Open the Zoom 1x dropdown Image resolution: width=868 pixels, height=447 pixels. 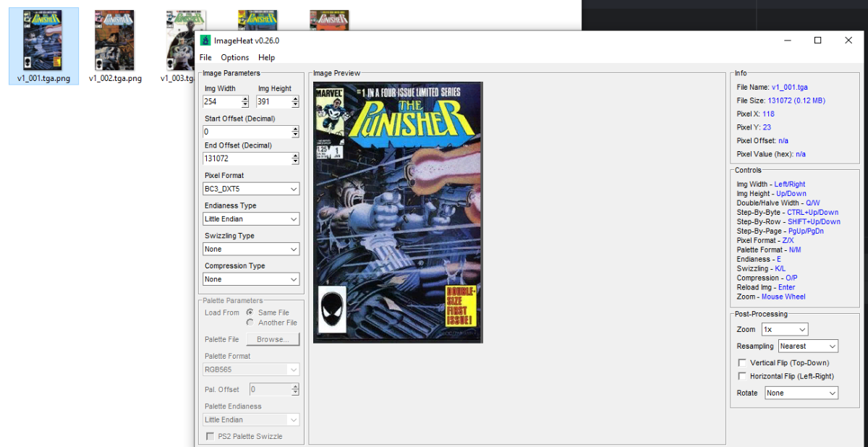[785, 329]
